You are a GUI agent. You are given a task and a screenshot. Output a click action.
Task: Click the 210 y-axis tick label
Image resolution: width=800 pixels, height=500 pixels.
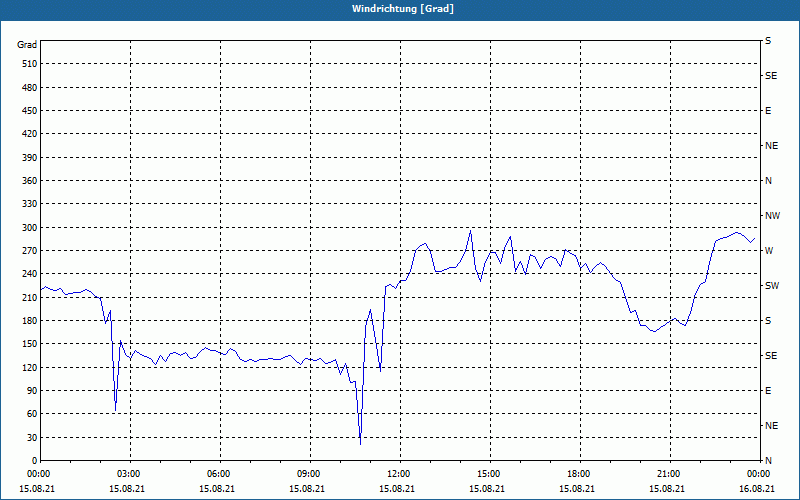click(x=29, y=297)
